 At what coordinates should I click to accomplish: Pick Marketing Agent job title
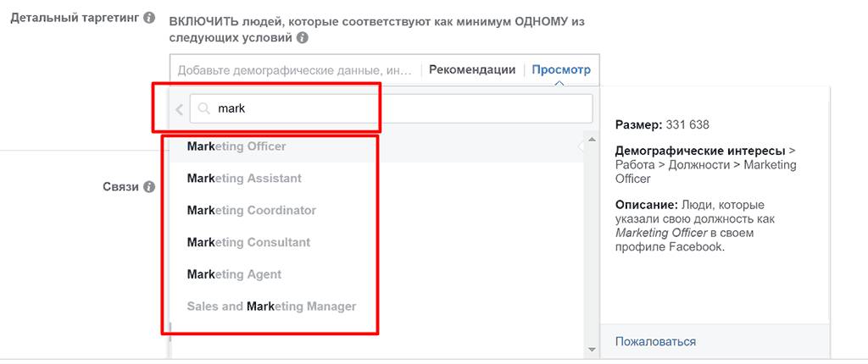[x=376, y=274]
